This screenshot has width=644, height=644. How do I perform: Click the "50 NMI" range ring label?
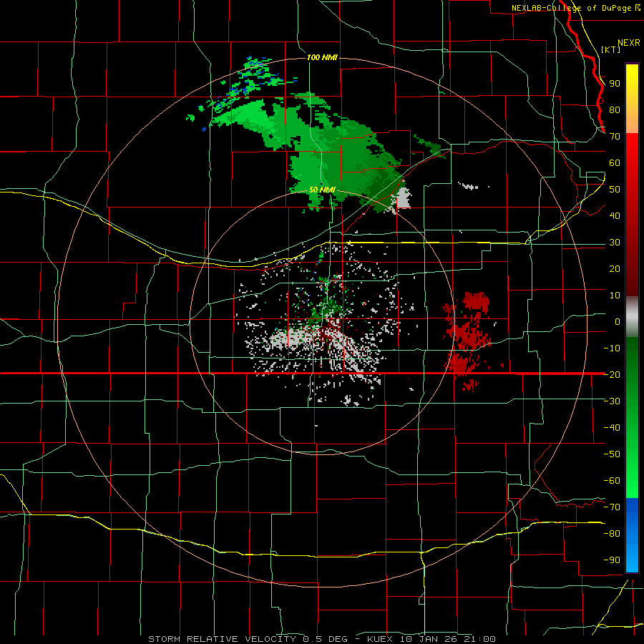(322, 190)
